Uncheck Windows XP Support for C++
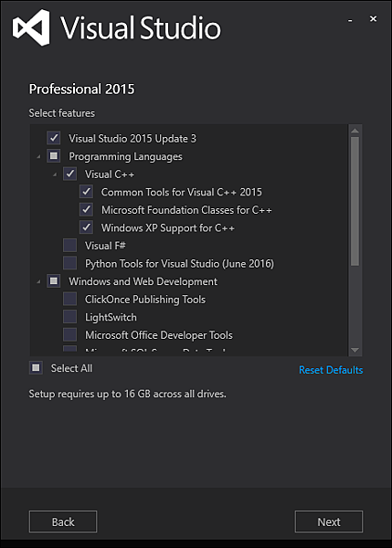Viewport: 392px width, 548px height. pos(86,227)
